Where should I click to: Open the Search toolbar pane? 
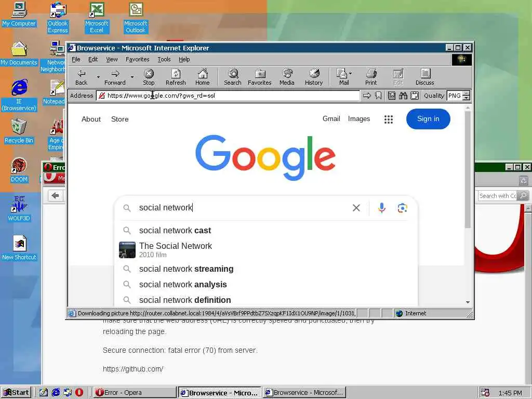coord(233,77)
